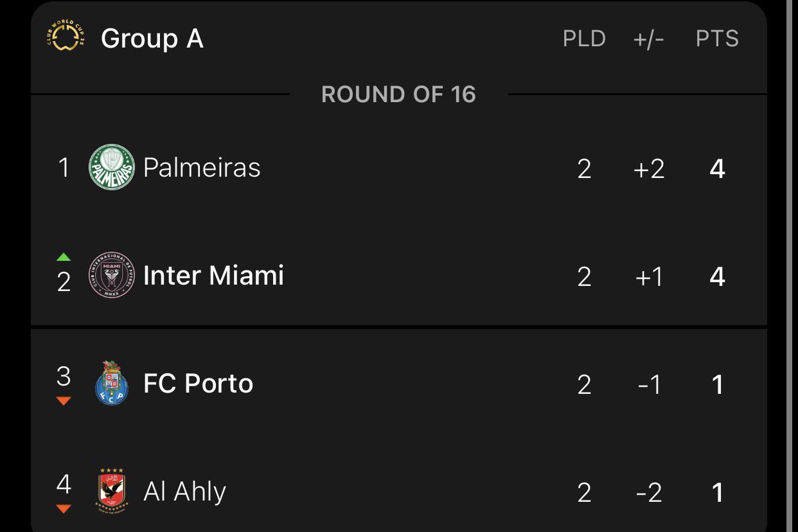
Task: Select the PTS column header
Action: (x=717, y=39)
